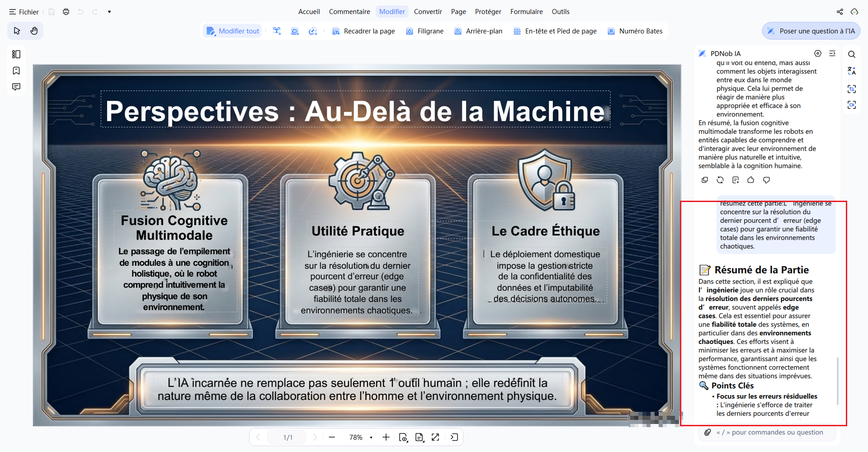Click the Fusion Cognitive Multimodale heading
868x452 pixels.
coord(174,228)
